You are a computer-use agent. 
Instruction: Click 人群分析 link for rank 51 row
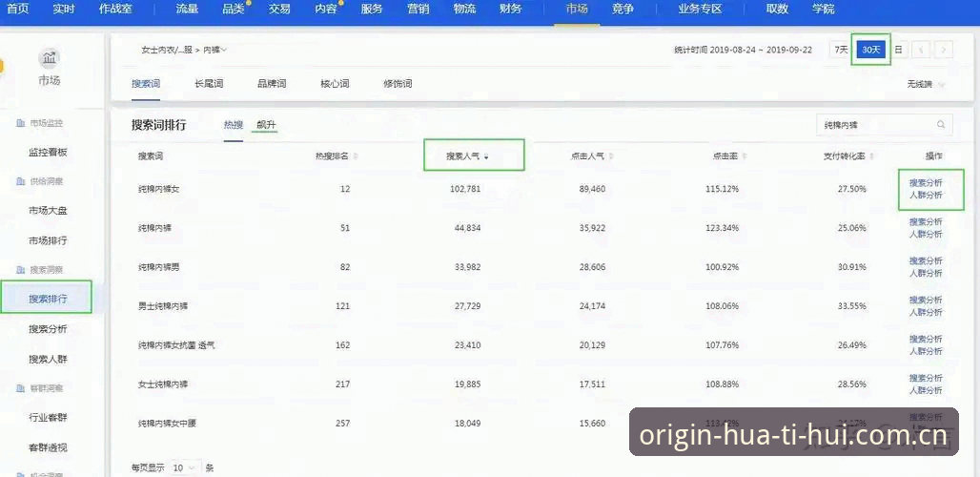point(926,235)
